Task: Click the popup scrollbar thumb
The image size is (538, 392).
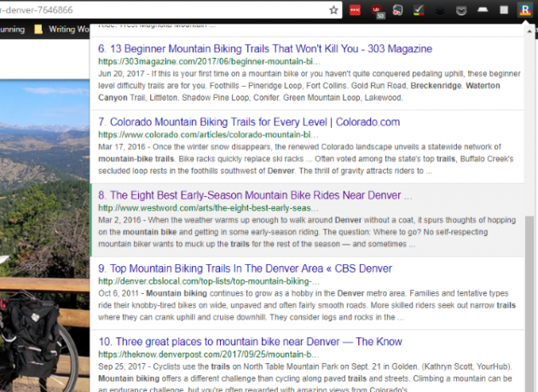Action: coord(529,303)
